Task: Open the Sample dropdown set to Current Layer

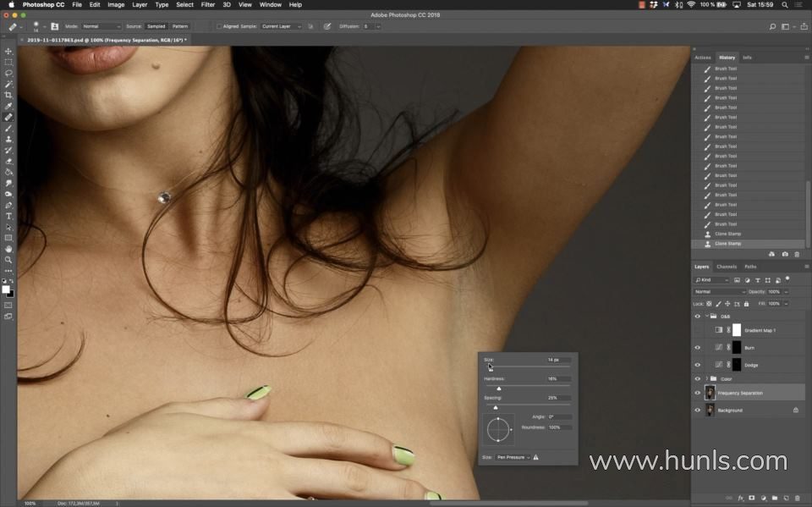Action: 281,26
